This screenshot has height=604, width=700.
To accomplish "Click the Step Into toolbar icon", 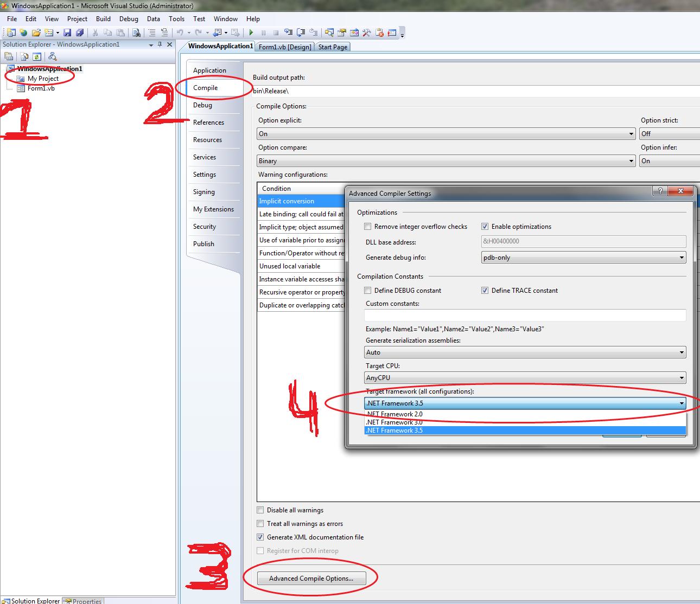I will 288,33.
